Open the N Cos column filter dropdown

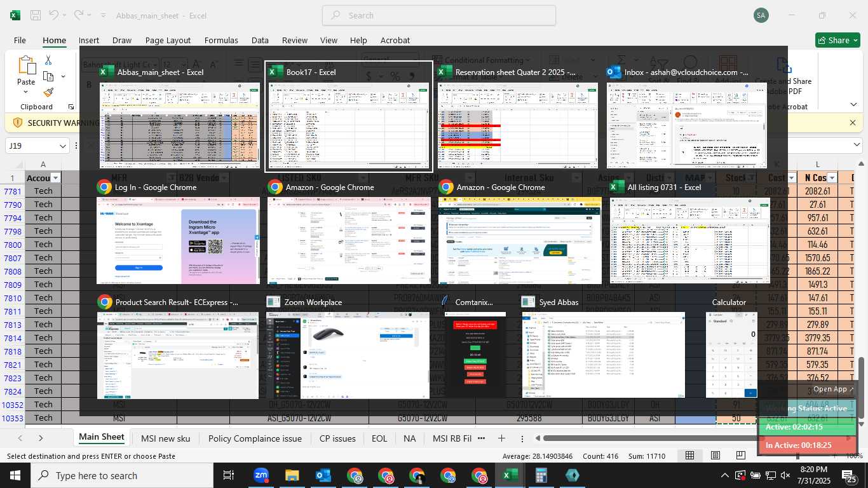coord(832,178)
